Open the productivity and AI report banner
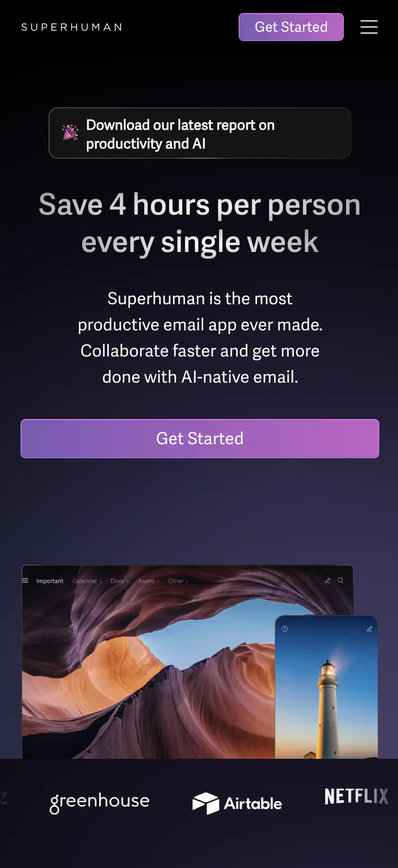The width and height of the screenshot is (398, 868). (x=200, y=133)
